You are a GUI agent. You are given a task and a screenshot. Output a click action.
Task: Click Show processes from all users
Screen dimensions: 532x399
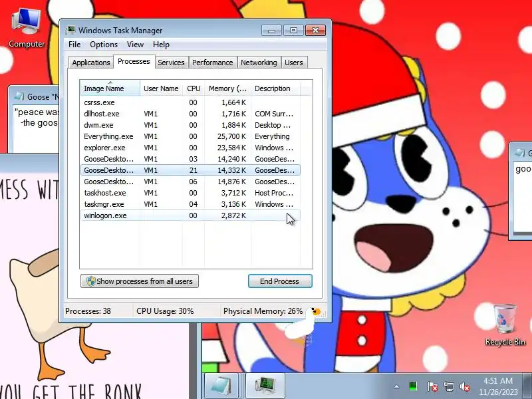click(140, 281)
